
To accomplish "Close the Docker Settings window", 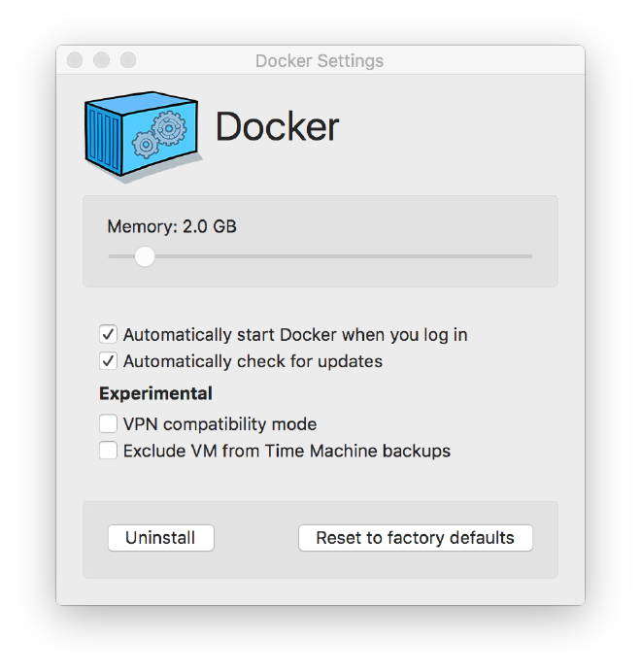I will 75,60.
